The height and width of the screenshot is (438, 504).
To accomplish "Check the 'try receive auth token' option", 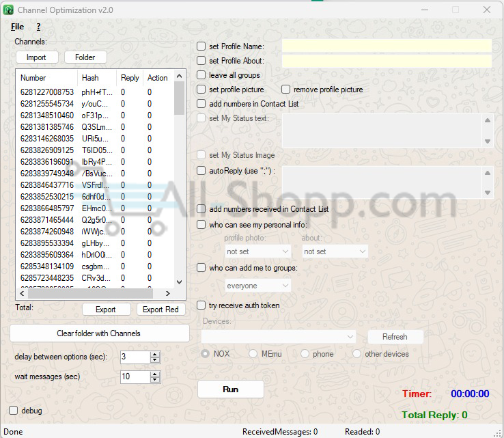I will (x=201, y=305).
